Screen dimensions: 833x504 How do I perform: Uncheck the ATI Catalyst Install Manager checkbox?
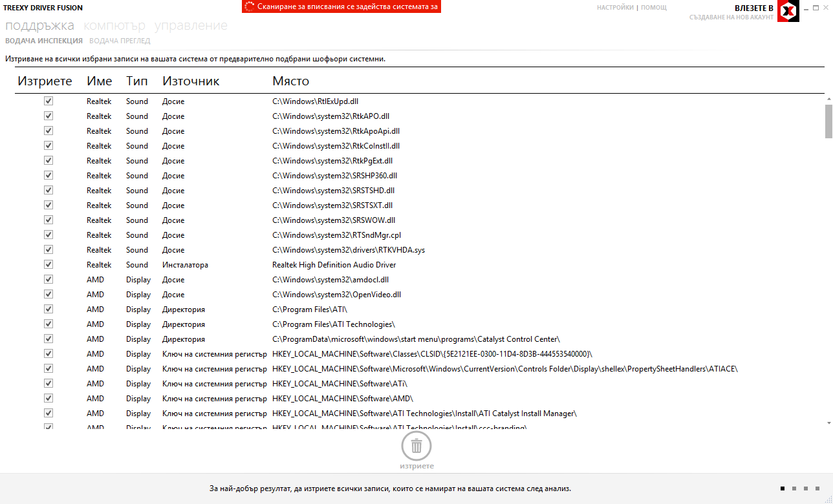(x=49, y=413)
